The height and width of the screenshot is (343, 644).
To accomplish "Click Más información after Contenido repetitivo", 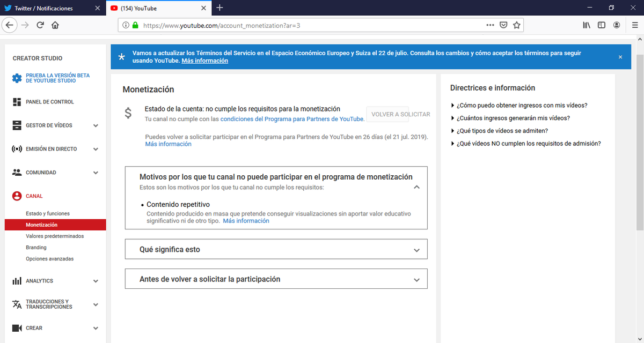I will [x=246, y=221].
